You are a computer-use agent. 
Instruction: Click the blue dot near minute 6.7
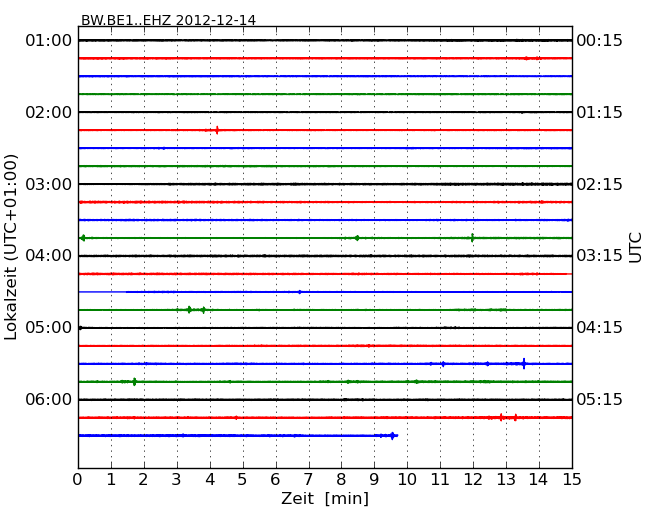point(300,292)
